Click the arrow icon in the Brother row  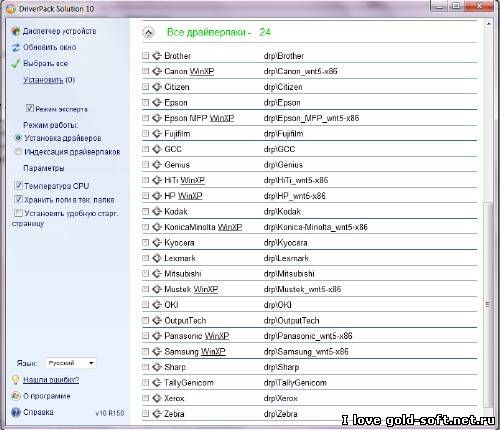[x=157, y=56]
